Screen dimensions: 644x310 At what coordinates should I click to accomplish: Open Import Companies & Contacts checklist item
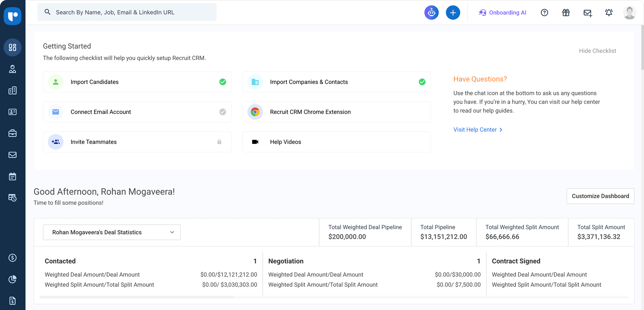(336, 82)
